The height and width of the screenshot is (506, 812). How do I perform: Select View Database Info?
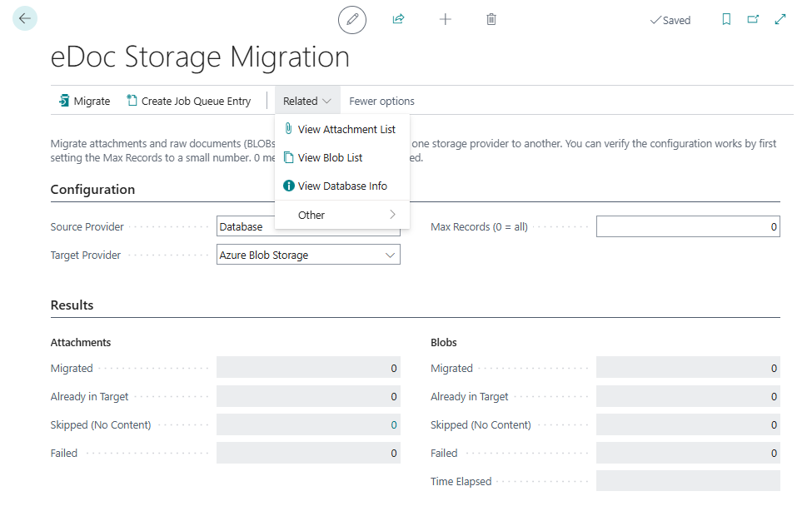[342, 186]
